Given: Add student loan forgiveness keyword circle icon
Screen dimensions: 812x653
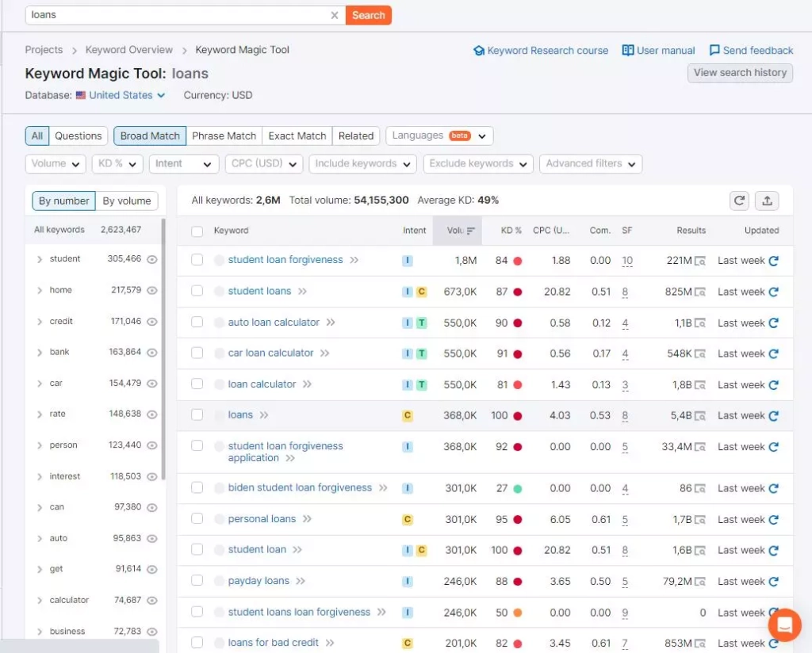Looking at the screenshot, I should click(219, 260).
